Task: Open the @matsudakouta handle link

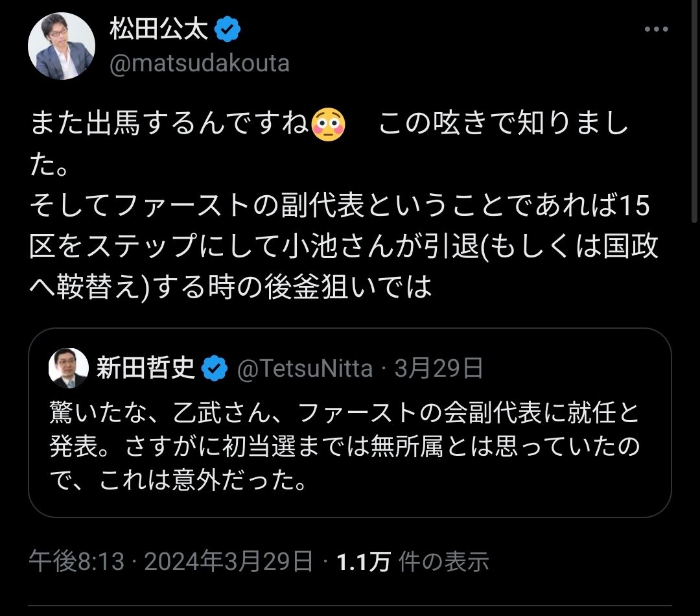Action: click(x=199, y=64)
